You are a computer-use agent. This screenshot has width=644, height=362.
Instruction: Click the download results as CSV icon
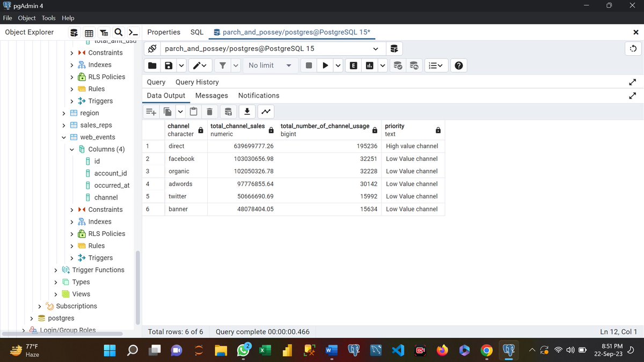(x=247, y=112)
